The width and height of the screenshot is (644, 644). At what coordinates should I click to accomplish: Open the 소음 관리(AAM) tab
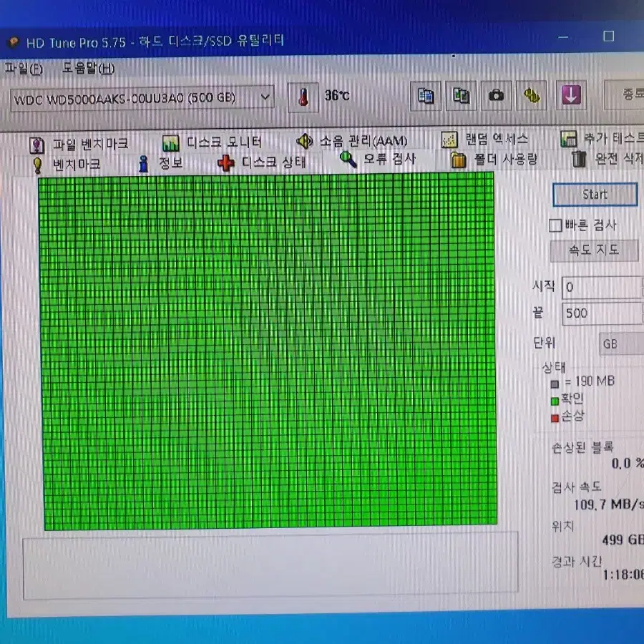351,141
